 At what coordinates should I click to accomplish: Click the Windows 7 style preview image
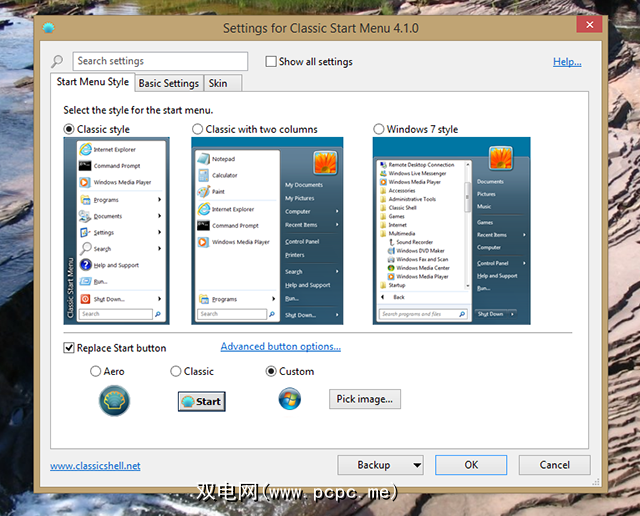coord(449,231)
